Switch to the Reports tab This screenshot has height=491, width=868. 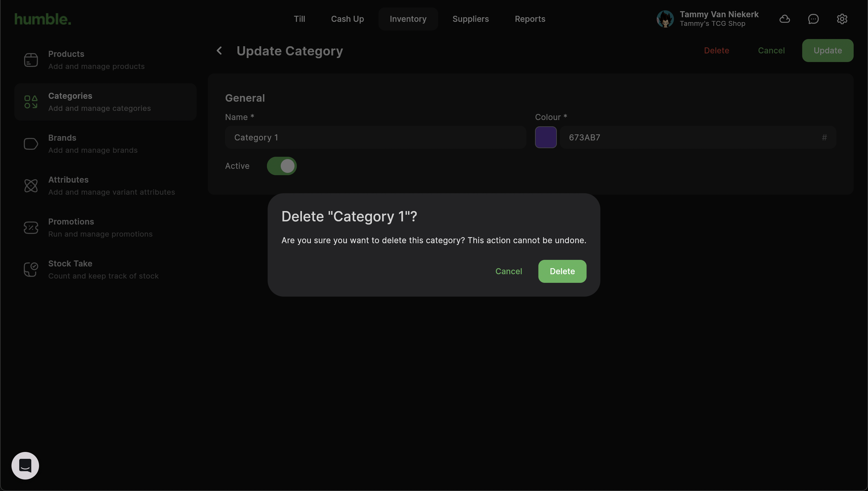coord(530,19)
